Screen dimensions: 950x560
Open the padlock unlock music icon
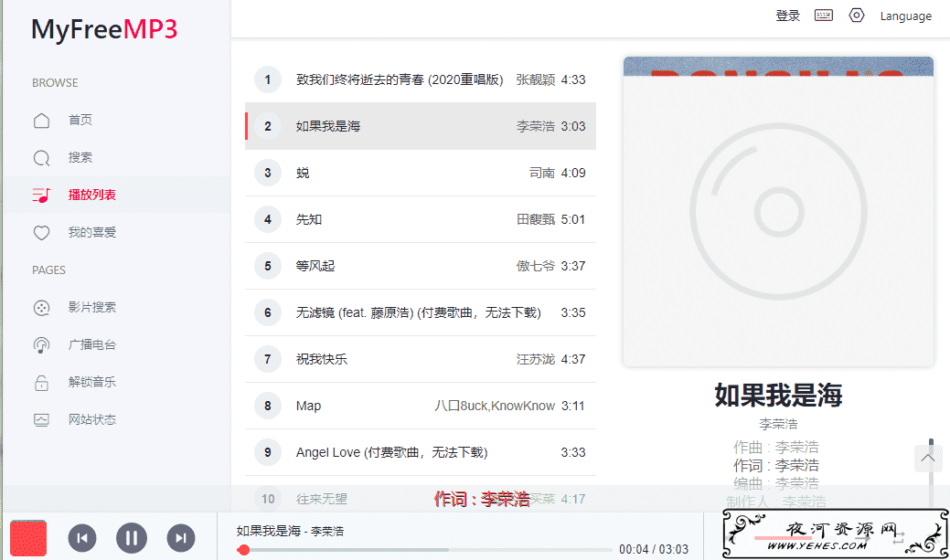(41, 383)
